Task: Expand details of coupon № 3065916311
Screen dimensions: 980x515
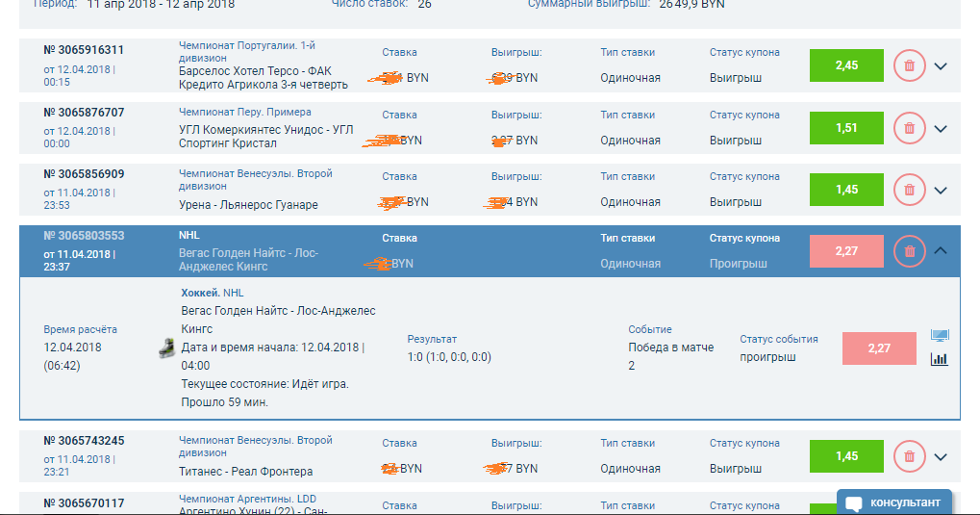Action: point(942,66)
